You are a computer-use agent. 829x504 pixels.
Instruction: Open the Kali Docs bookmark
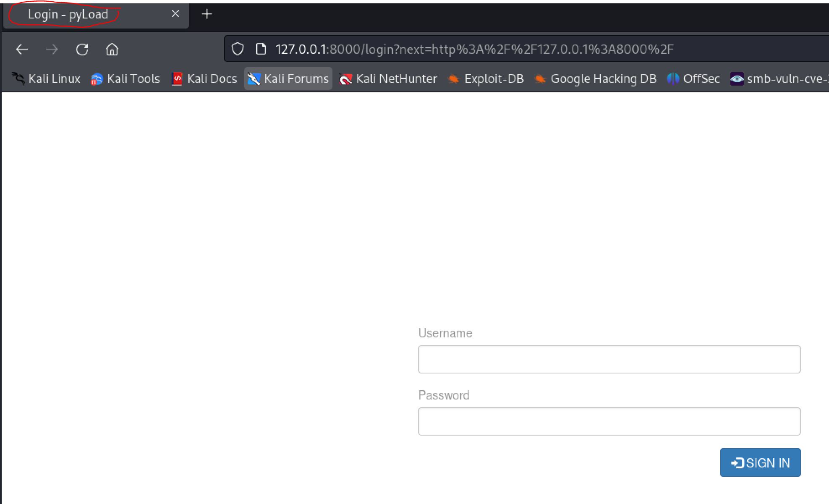205,79
